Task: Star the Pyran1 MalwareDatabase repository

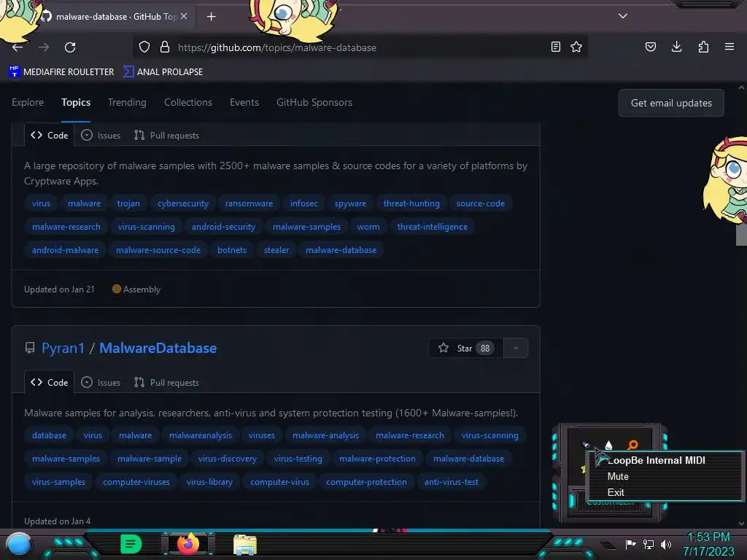Action: (x=466, y=348)
